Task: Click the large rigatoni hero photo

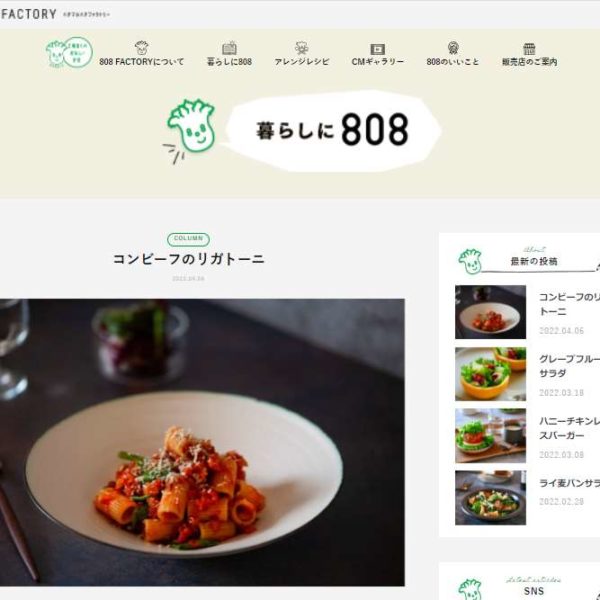Action: [x=202, y=442]
